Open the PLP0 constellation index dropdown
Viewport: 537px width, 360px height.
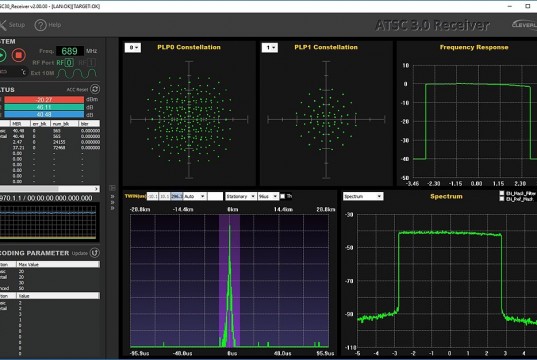click(x=133, y=48)
